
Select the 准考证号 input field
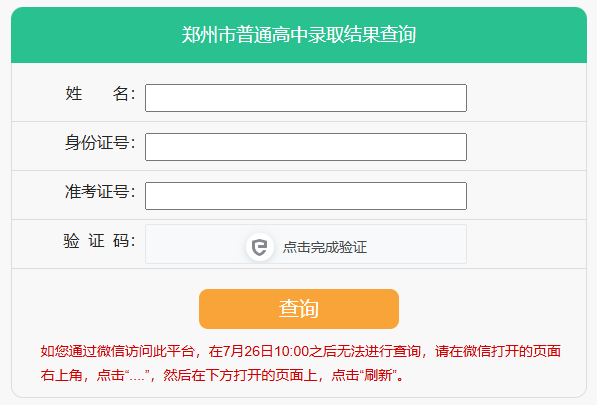click(306, 196)
